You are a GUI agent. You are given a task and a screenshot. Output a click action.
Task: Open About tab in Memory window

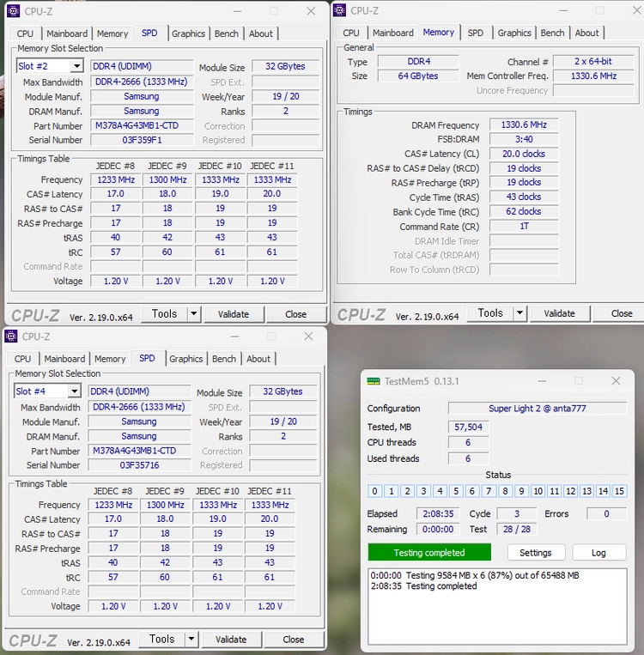(x=586, y=33)
